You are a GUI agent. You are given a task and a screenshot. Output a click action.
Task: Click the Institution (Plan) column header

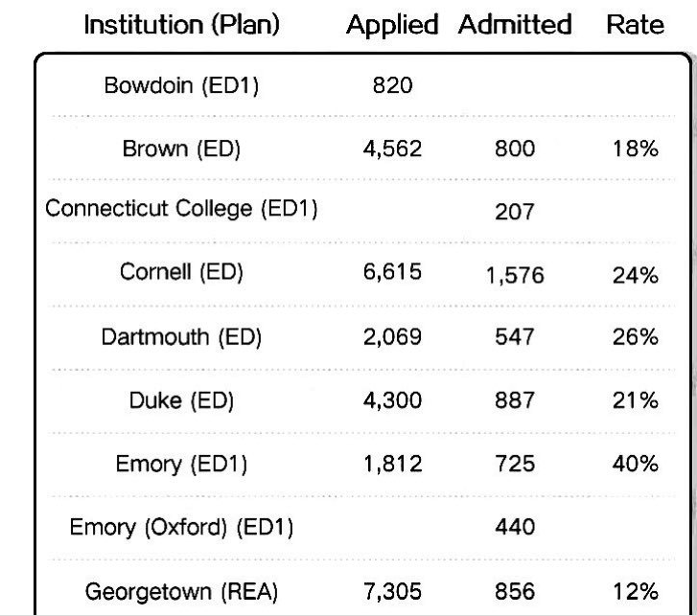click(x=182, y=26)
